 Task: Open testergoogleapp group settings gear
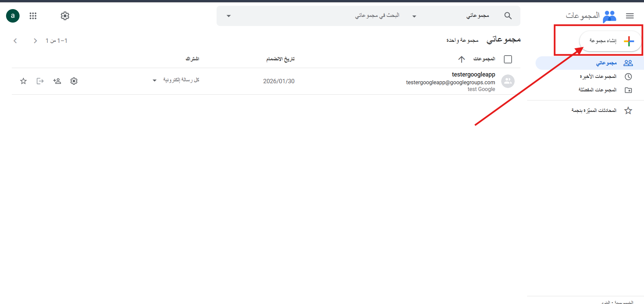pyautogui.click(x=74, y=81)
